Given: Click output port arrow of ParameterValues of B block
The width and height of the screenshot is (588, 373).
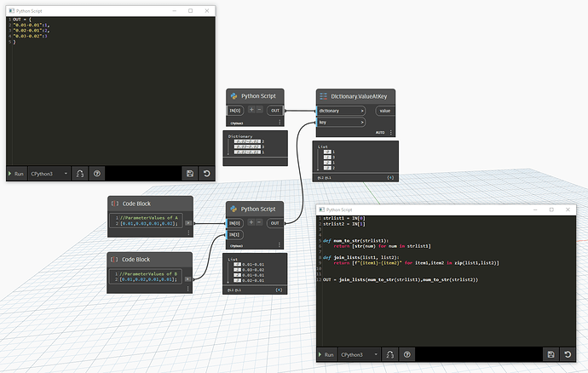Looking at the screenshot, I should (187, 279).
